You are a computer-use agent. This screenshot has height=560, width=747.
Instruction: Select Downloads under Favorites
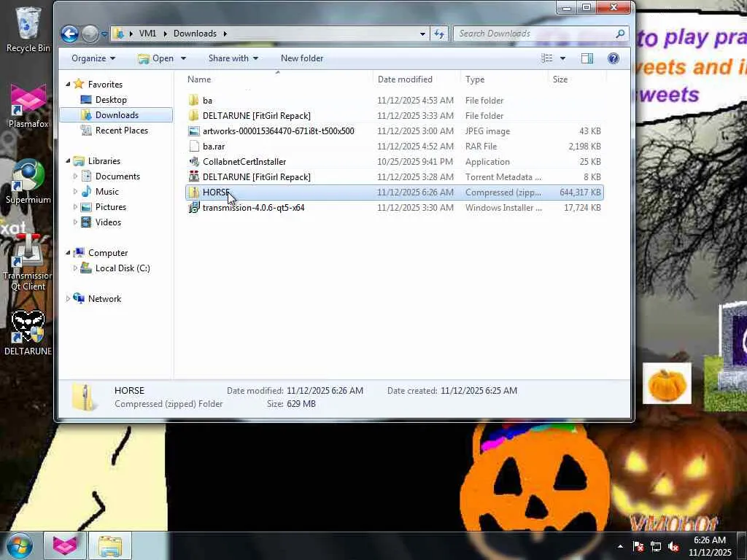click(117, 114)
